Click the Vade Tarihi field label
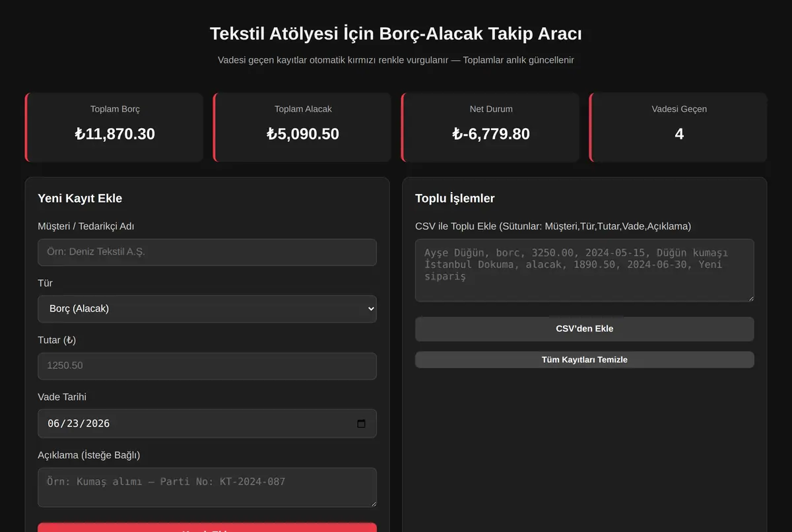The width and height of the screenshot is (792, 532). [x=62, y=397]
